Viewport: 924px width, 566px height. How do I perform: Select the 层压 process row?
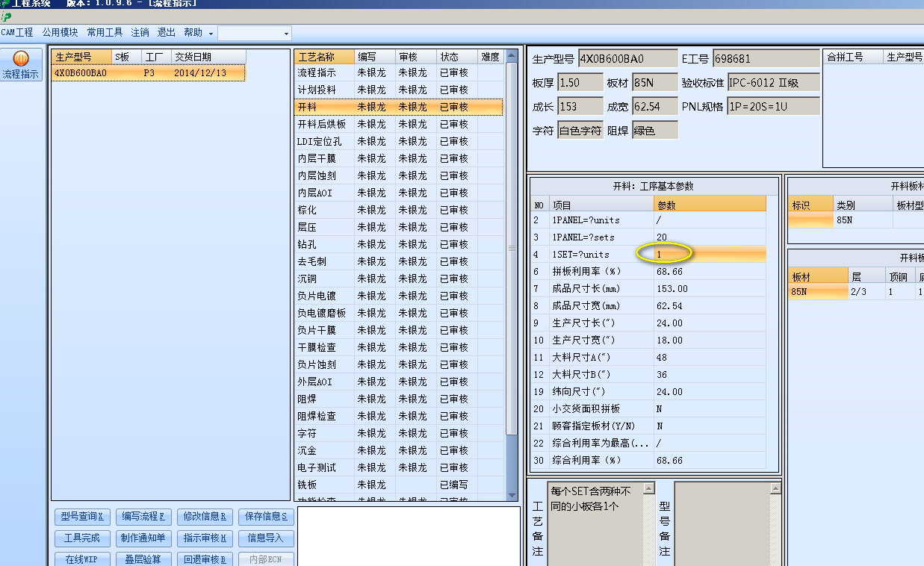(400, 227)
